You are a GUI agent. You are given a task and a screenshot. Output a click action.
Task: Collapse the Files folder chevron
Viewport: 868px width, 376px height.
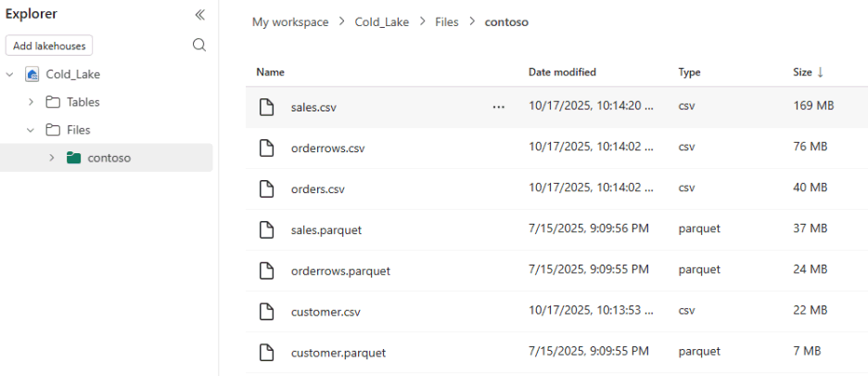tap(31, 130)
